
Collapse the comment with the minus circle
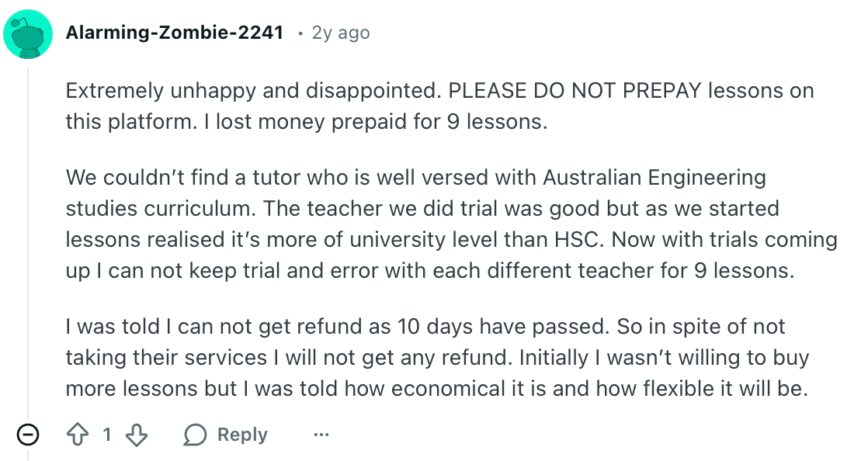(x=28, y=435)
